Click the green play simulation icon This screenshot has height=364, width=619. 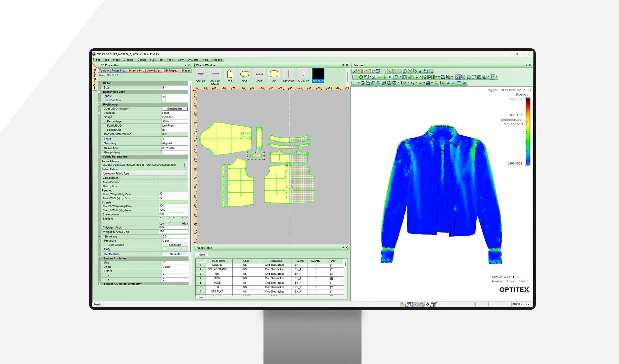point(390,77)
